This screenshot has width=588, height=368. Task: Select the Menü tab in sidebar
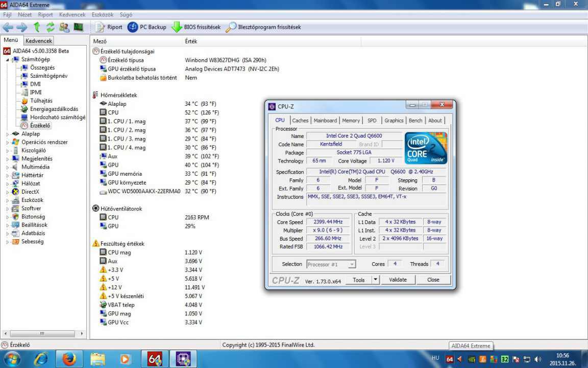pos(11,40)
